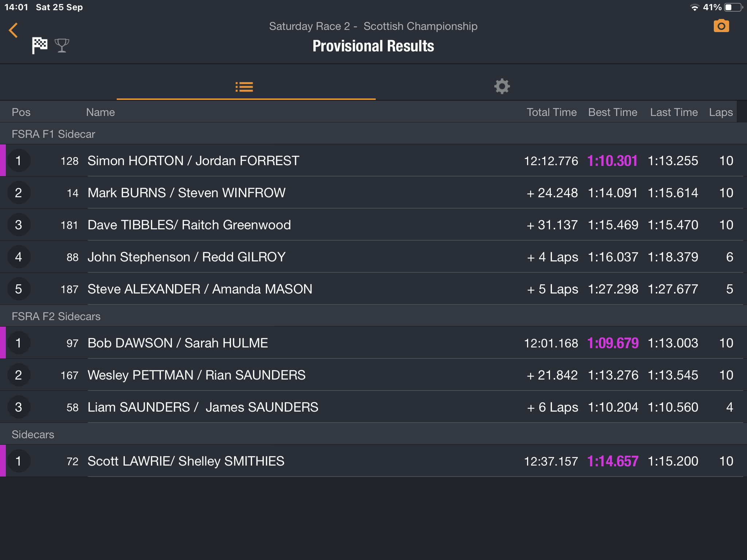Open Mark BURNS / Steven WINFROW row
The width and height of the screenshot is (747, 560).
coord(373,192)
